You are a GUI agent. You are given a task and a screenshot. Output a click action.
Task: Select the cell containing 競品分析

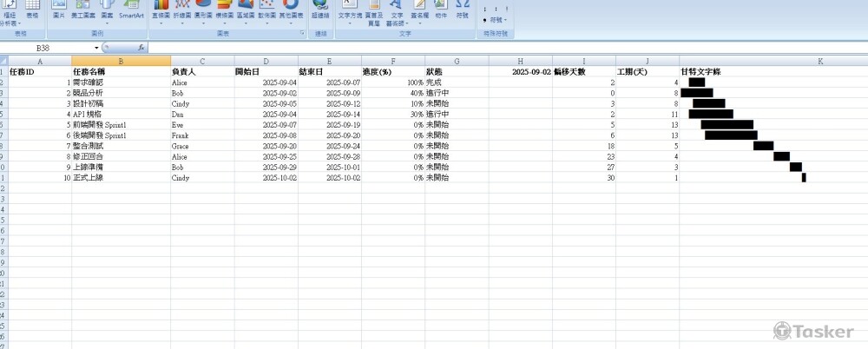[122, 93]
